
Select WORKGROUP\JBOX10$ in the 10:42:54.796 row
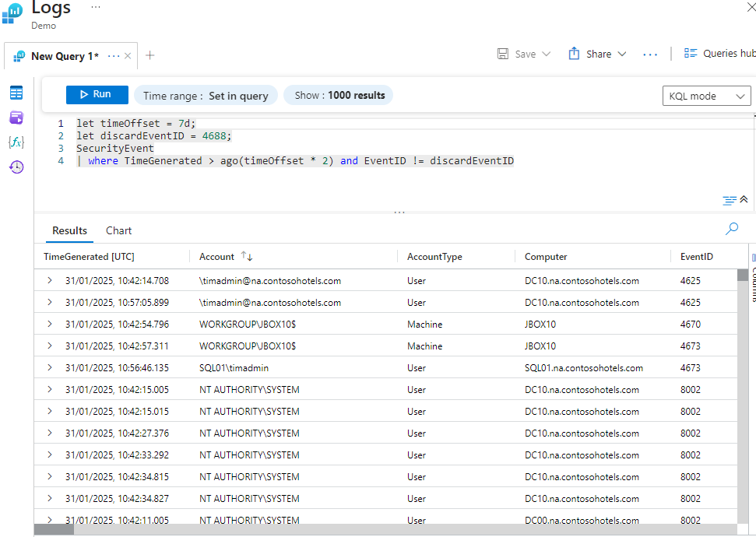[x=248, y=325]
